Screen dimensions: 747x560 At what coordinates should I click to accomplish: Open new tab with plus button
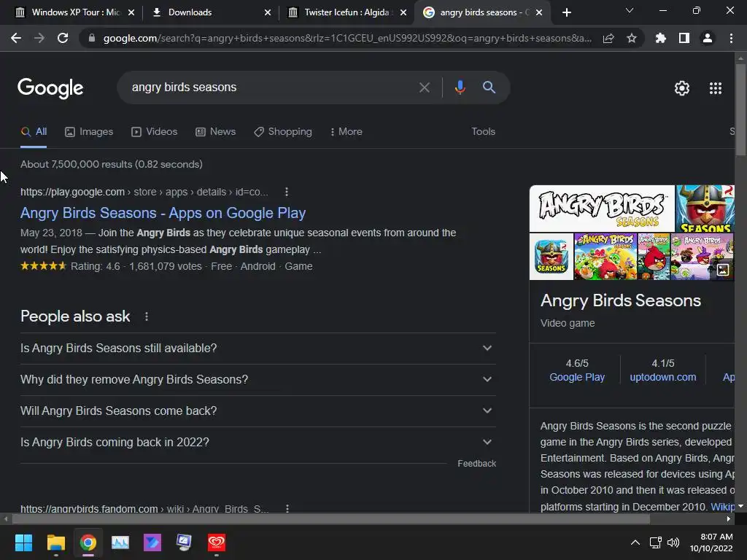[x=566, y=12]
